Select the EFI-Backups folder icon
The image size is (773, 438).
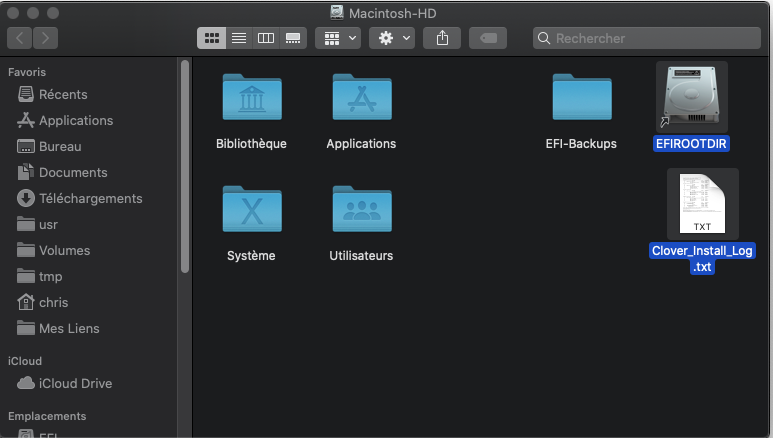tap(582, 97)
